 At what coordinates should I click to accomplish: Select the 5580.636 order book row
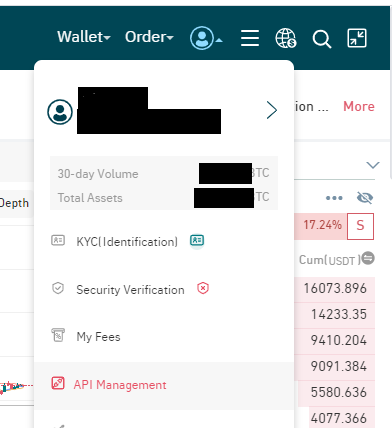335,392
